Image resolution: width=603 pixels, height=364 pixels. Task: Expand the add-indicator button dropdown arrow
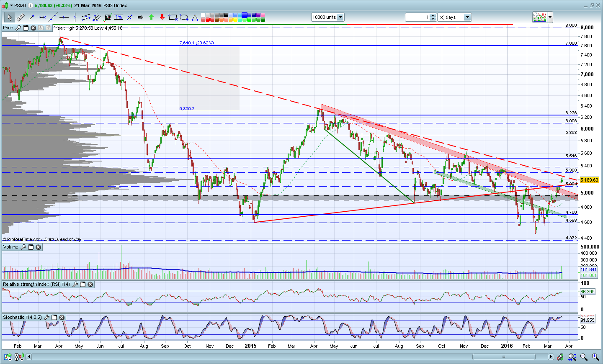(x=550, y=17)
